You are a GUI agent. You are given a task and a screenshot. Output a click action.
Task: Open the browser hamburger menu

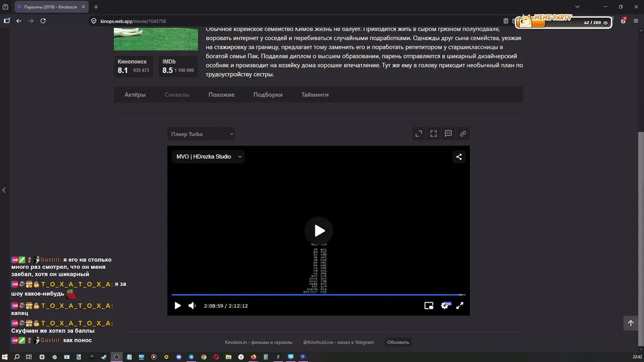tap(636, 21)
